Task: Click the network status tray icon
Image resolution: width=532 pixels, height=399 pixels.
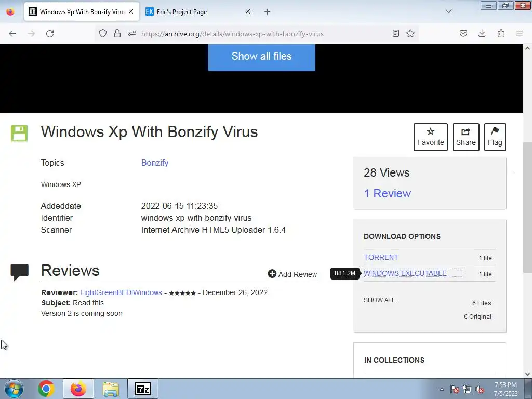Action: pyautogui.click(x=467, y=389)
